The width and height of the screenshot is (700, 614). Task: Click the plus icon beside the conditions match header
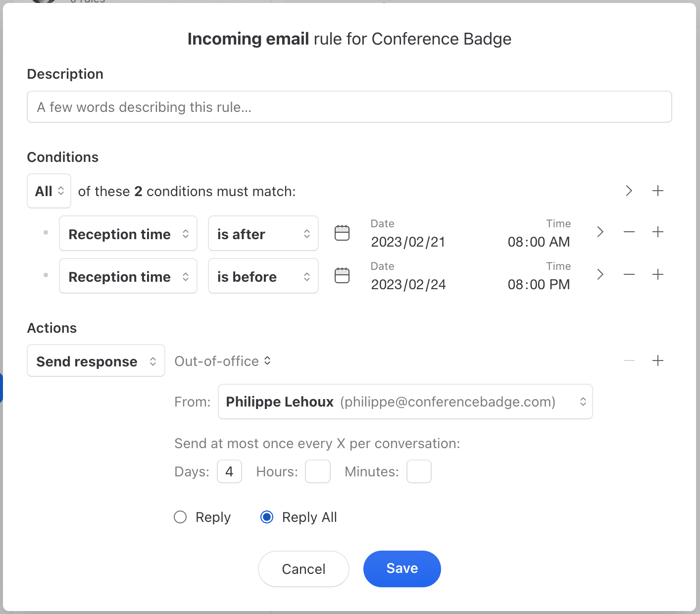[x=658, y=191]
